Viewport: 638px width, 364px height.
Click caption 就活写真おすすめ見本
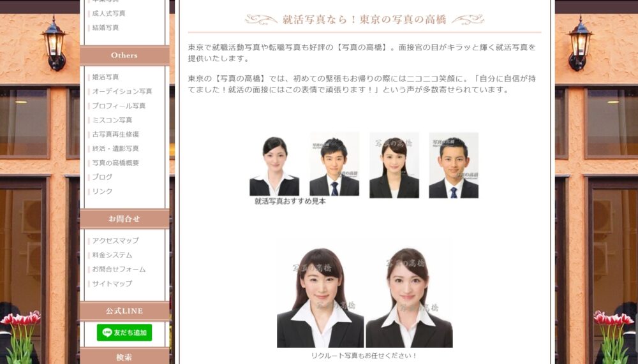click(x=290, y=201)
